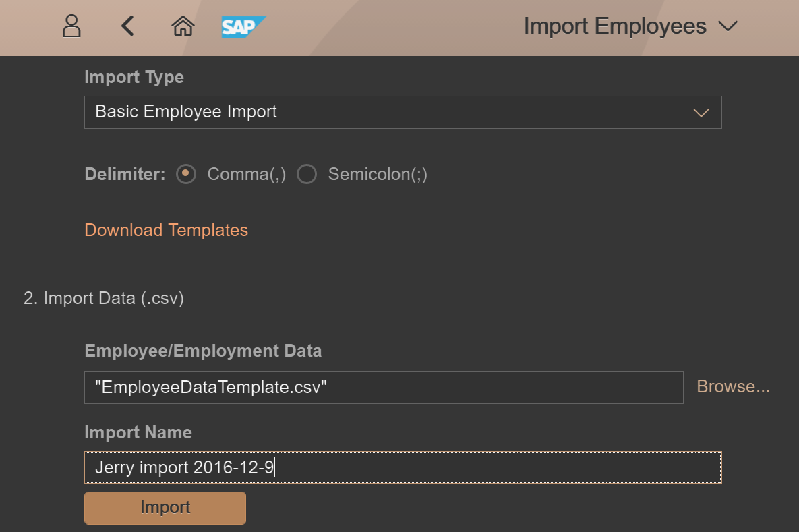Click the Employee/Employment Data file field
This screenshot has height=532, width=799.
(x=384, y=387)
